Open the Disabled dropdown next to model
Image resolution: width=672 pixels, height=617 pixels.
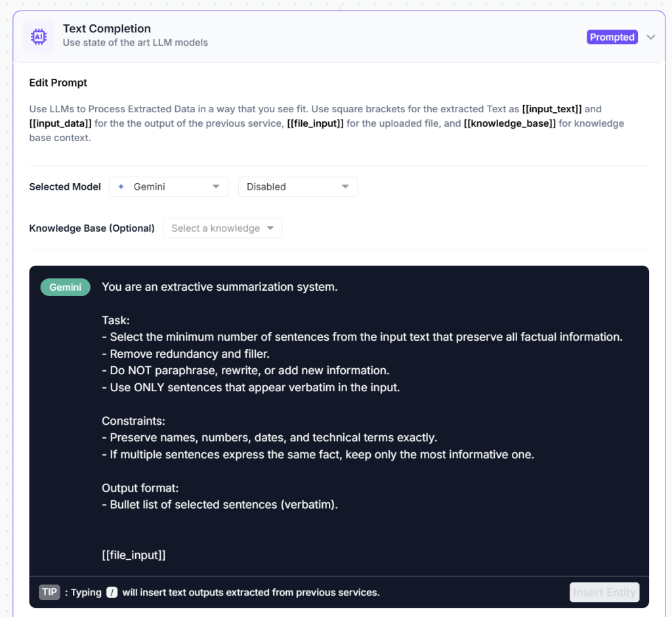[x=297, y=187]
